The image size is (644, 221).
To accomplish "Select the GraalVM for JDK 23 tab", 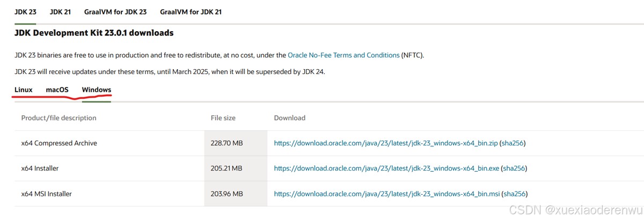I will (115, 11).
